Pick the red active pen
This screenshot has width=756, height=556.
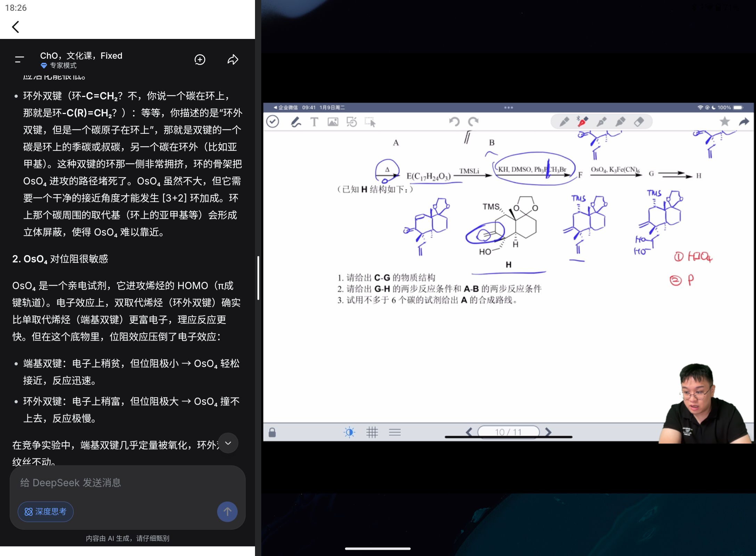(x=583, y=122)
